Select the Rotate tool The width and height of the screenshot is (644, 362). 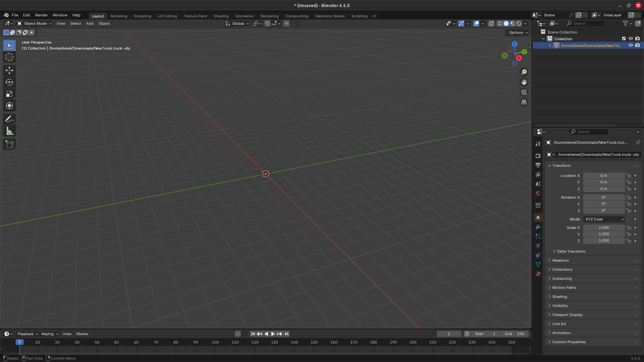pos(9,82)
